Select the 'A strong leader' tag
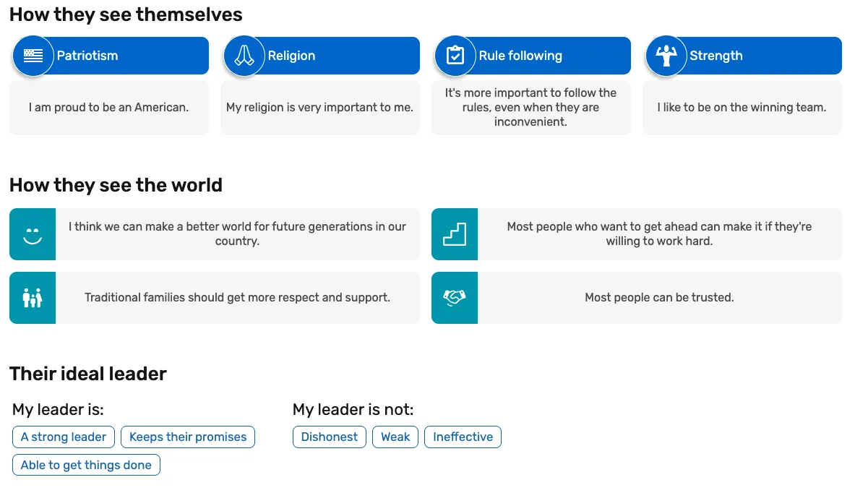 click(x=64, y=437)
